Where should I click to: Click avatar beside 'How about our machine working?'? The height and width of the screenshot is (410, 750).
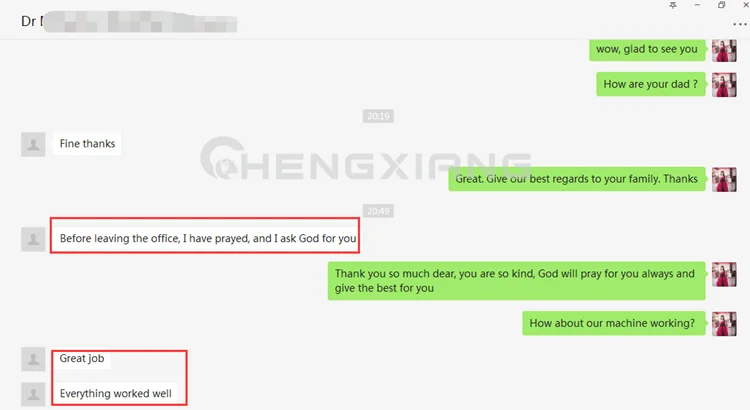[724, 324]
